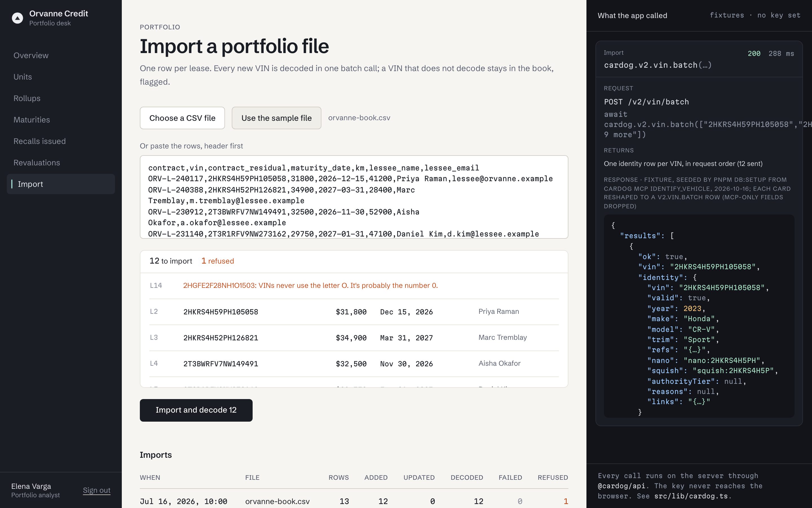This screenshot has width=812, height=508.
Task: Click the '1 refused' count
Action: pyautogui.click(x=217, y=261)
